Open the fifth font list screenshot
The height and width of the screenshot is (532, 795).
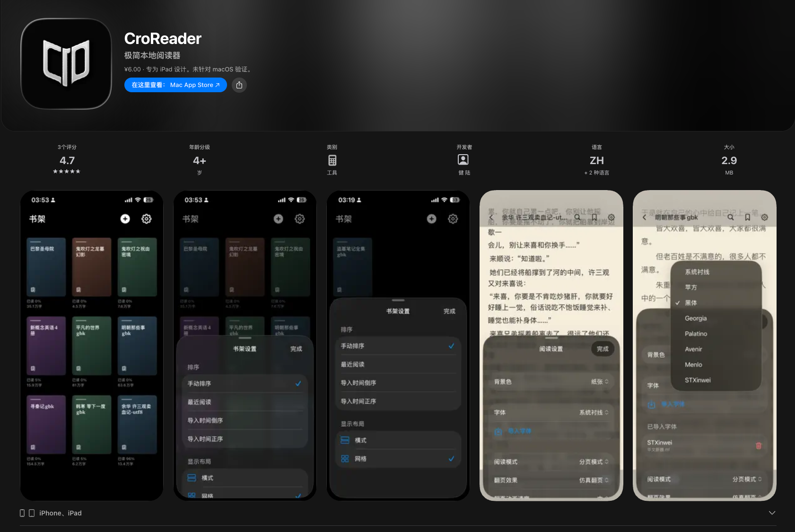[705, 346]
